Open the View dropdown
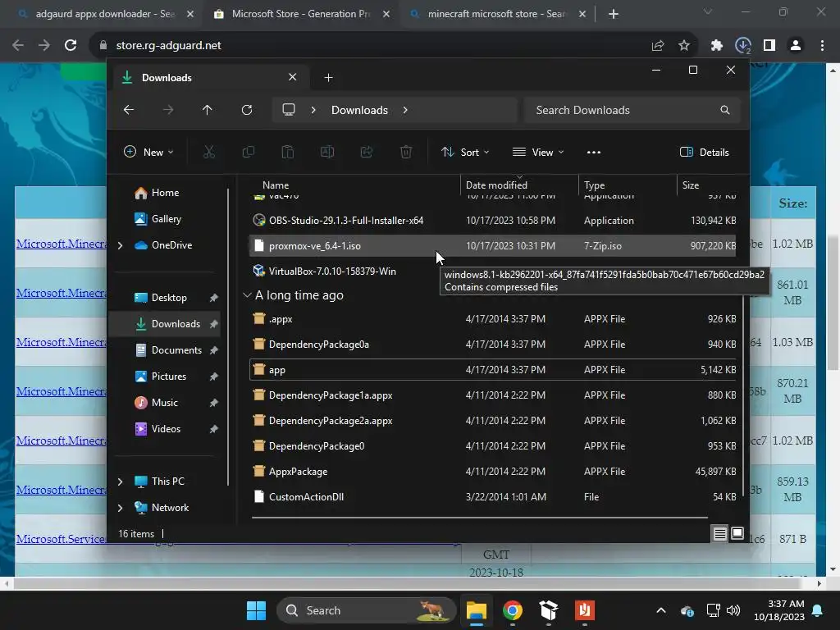The height and width of the screenshot is (630, 840). coord(538,152)
